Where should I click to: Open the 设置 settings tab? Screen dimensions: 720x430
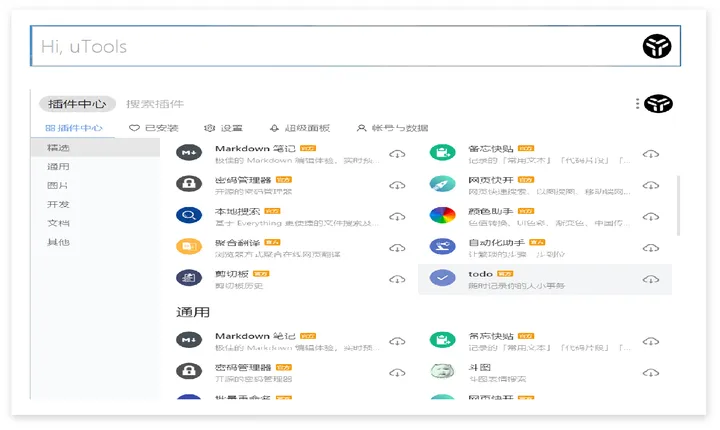pyautogui.click(x=223, y=128)
